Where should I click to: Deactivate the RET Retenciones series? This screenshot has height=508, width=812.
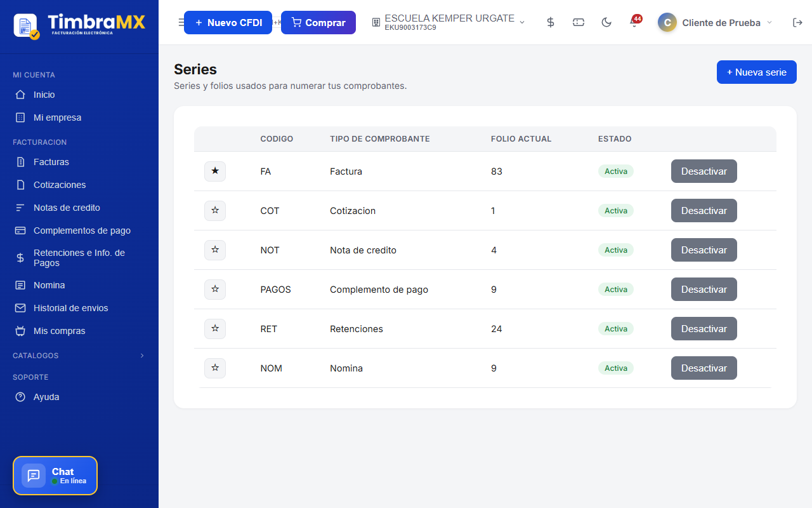pyautogui.click(x=704, y=329)
